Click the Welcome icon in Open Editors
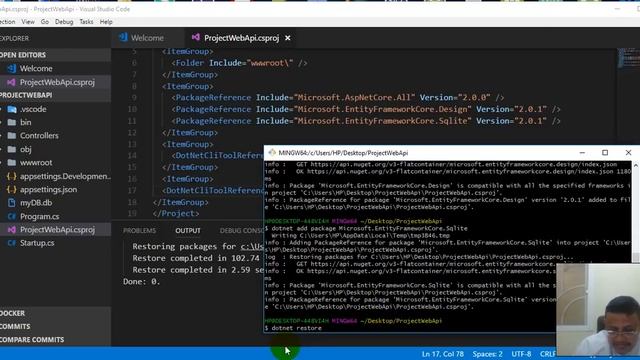 [12, 69]
